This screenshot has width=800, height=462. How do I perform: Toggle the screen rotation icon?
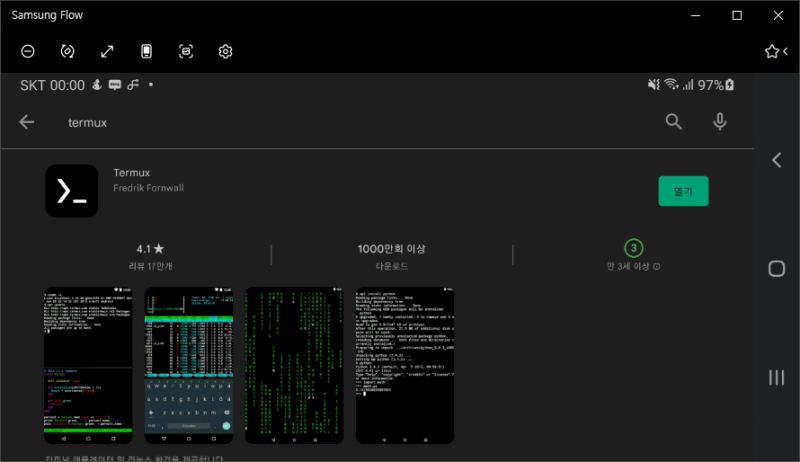(x=67, y=52)
